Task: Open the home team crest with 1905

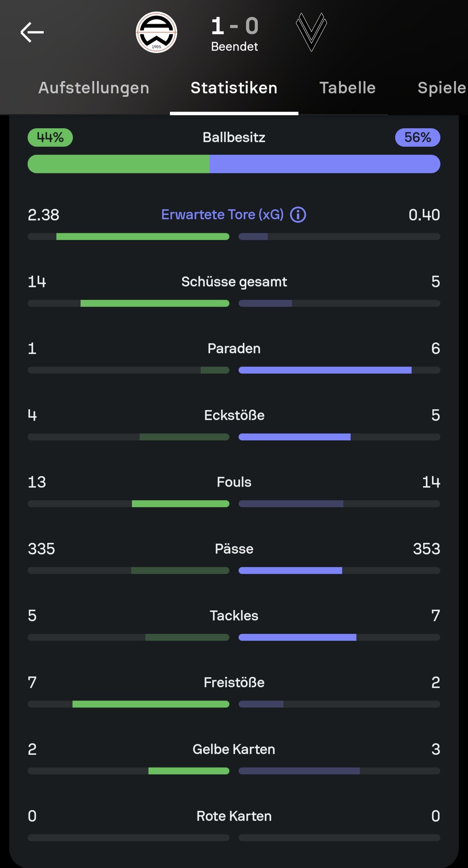Action: [x=157, y=32]
